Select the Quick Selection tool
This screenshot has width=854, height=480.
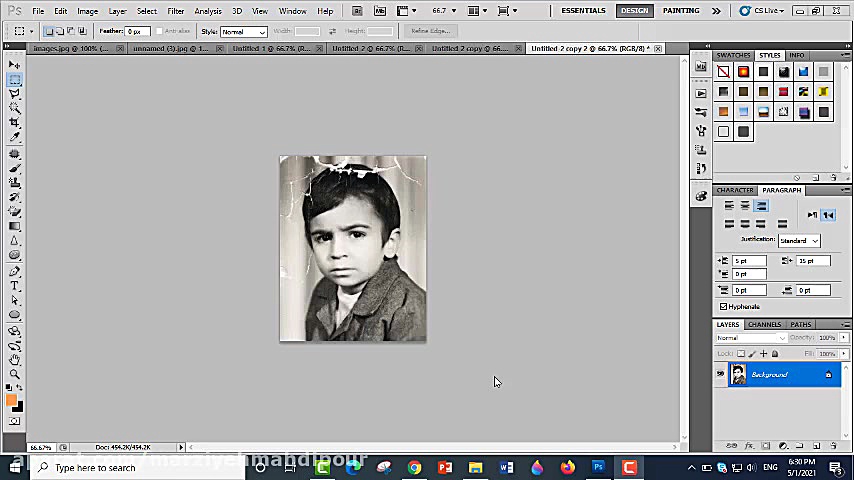click(x=15, y=108)
